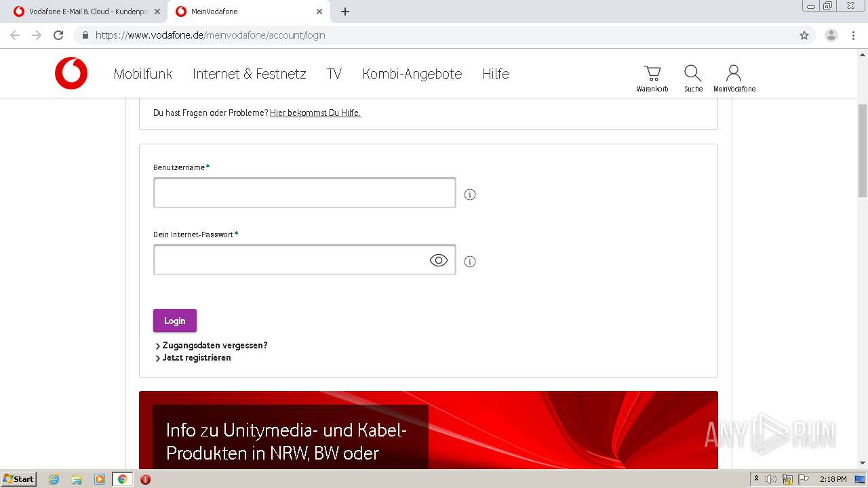Select the MeinVodafone tab
Screen dimensions: 868x488
[249, 12]
